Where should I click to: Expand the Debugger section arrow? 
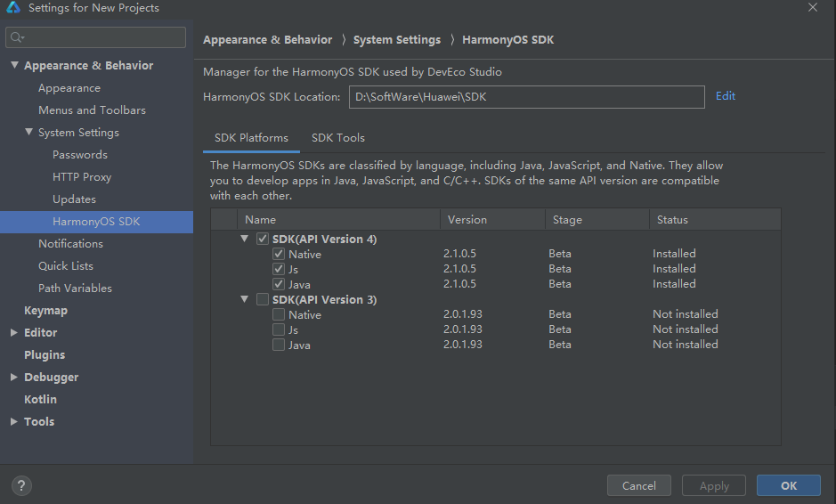point(14,377)
